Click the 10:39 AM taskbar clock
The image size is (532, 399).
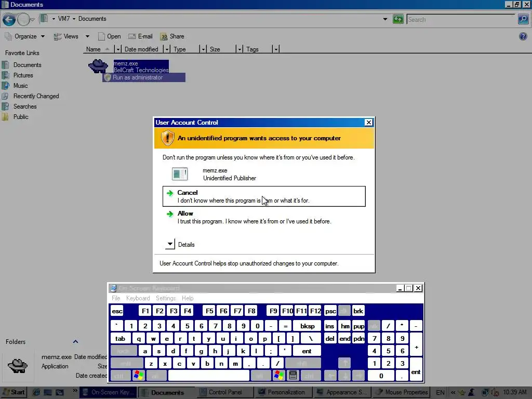point(515,392)
